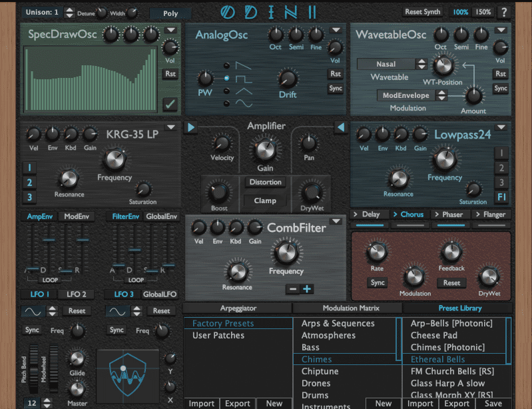Select the square pulse waveform in AnalogOsc
The height and width of the screenshot is (409, 532).
tap(243, 79)
